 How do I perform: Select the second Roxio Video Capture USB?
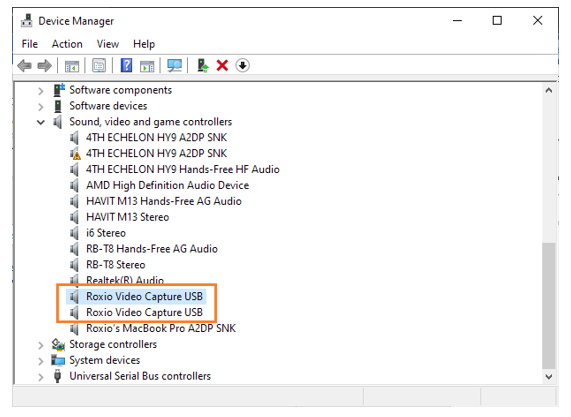[144, 312]
